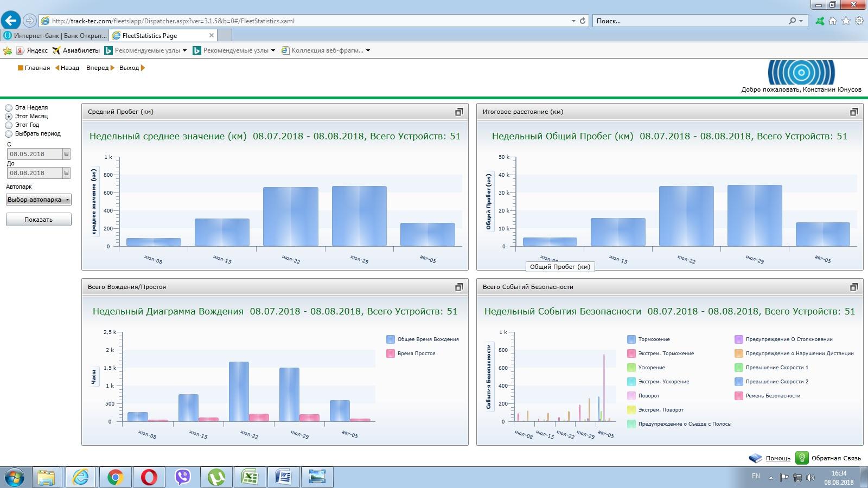Open the Помощь link
The height and width of the screenshot is (488, 868).
point(778,458)
